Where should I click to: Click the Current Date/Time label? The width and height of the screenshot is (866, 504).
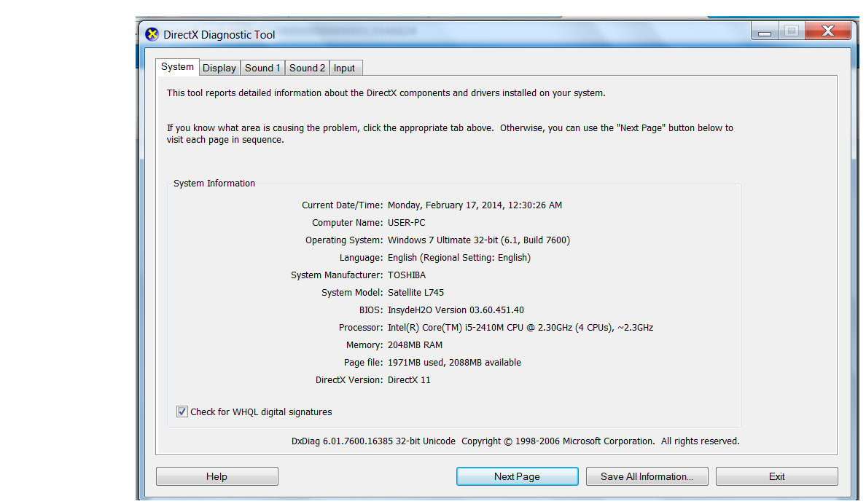coord(342,205)
